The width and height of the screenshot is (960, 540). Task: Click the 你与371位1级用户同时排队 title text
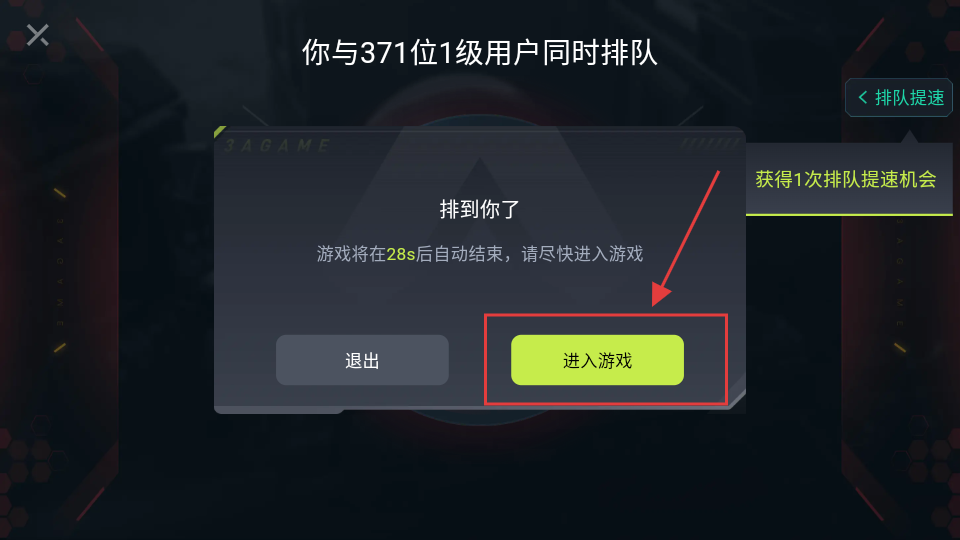[479, 53]
